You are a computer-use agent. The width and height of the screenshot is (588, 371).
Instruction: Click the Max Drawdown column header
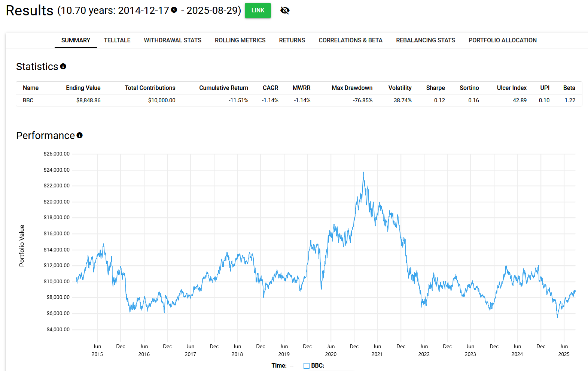click(352, 88)
